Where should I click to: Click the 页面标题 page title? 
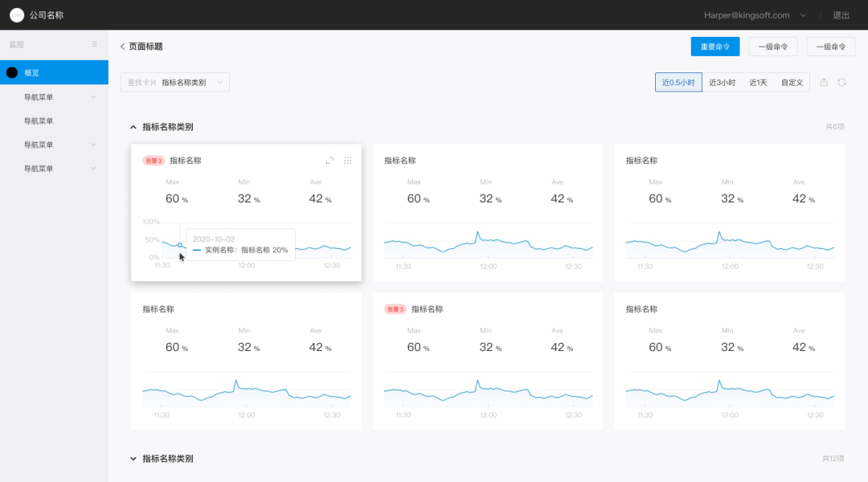point(145,47)
